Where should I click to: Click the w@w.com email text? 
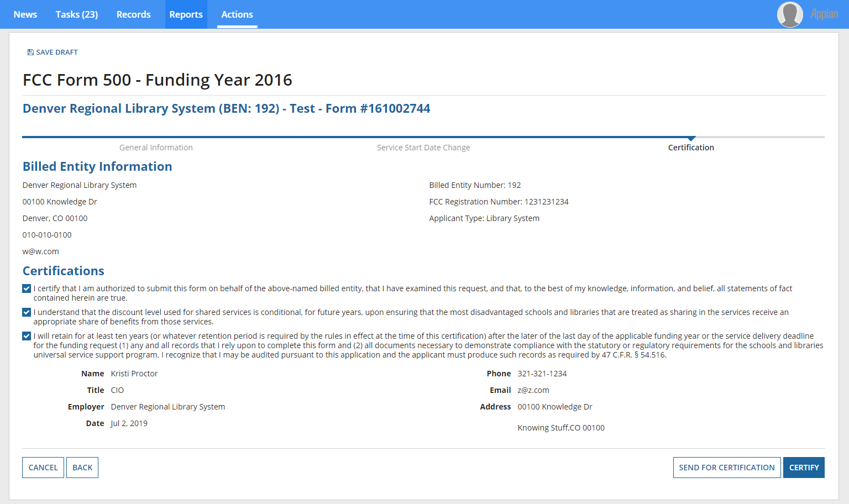40,251
